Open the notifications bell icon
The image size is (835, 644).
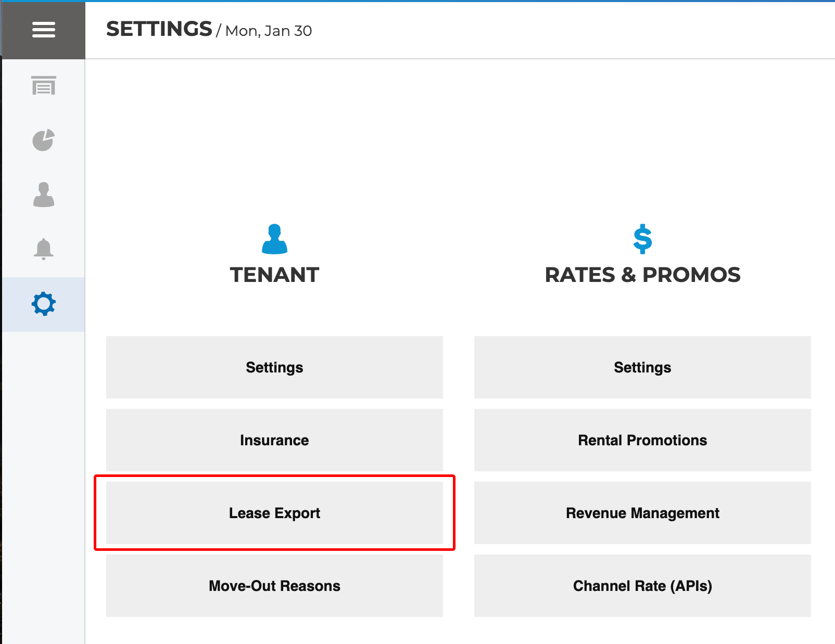[44, 249]
